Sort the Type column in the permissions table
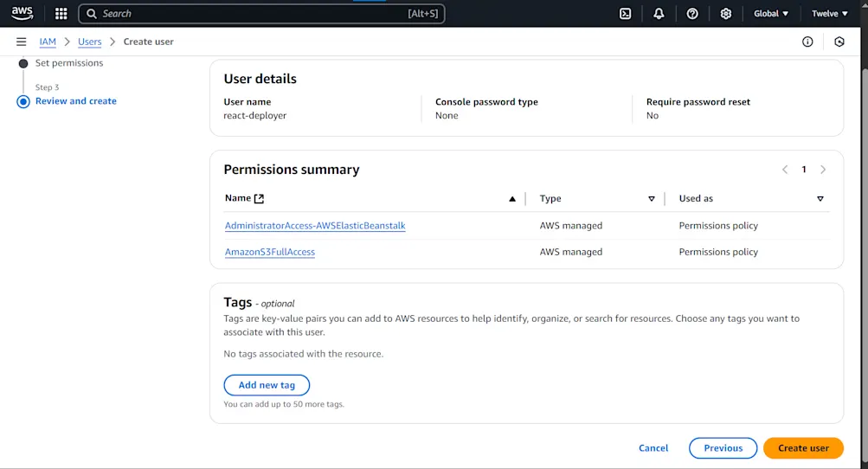868x469 pixels. [x=652, y=199]
